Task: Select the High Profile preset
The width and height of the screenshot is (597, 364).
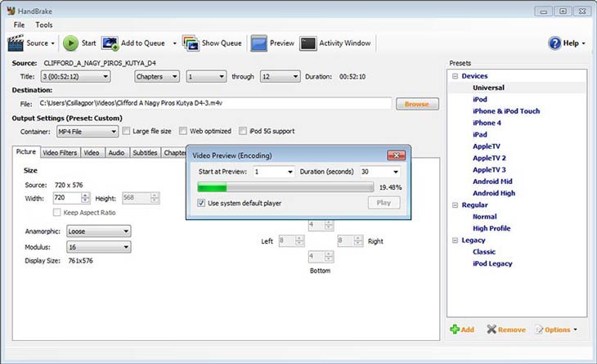Action: pyautogui.click(x=492, y=228)
